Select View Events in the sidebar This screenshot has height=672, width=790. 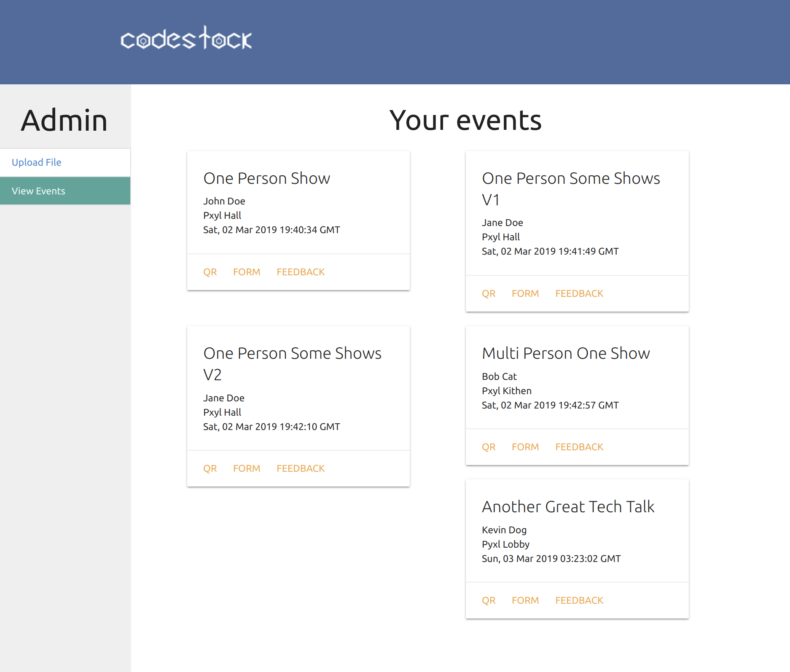(x=38, y=191)
